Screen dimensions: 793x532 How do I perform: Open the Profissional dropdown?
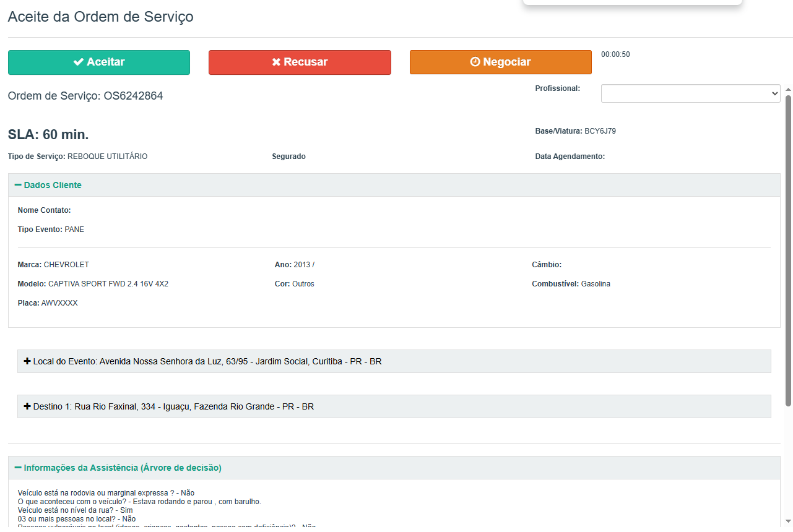[x=690, y=93]
